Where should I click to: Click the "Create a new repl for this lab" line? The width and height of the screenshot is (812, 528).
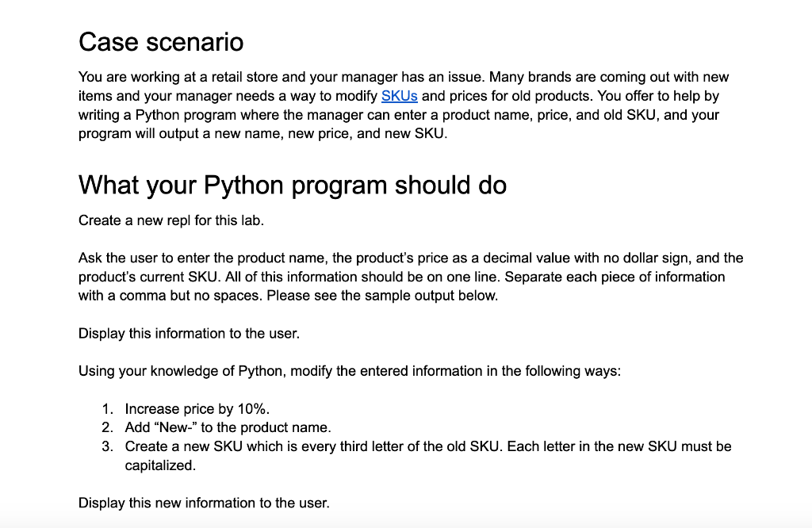click(x=170, y=220)
